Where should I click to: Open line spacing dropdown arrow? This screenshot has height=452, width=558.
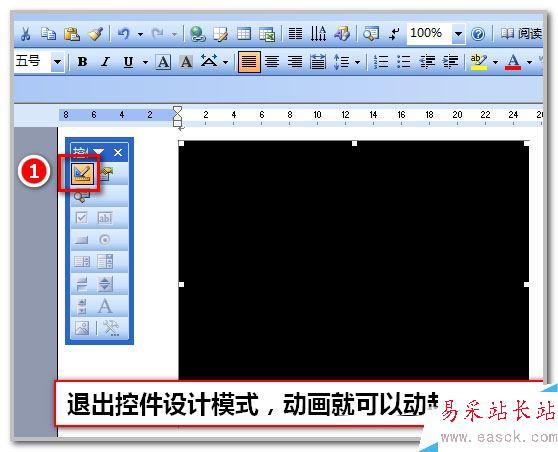358,63
